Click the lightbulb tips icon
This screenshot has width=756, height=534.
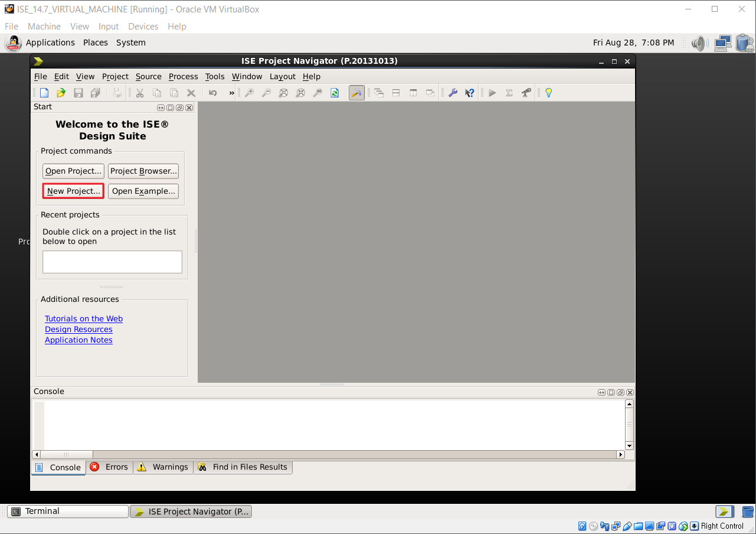click(548, 93)
